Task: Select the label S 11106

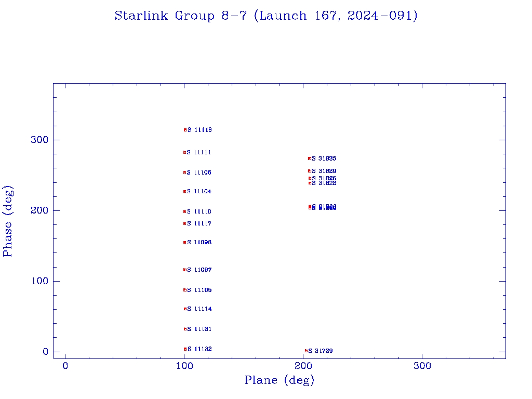Action: [199, 172]
